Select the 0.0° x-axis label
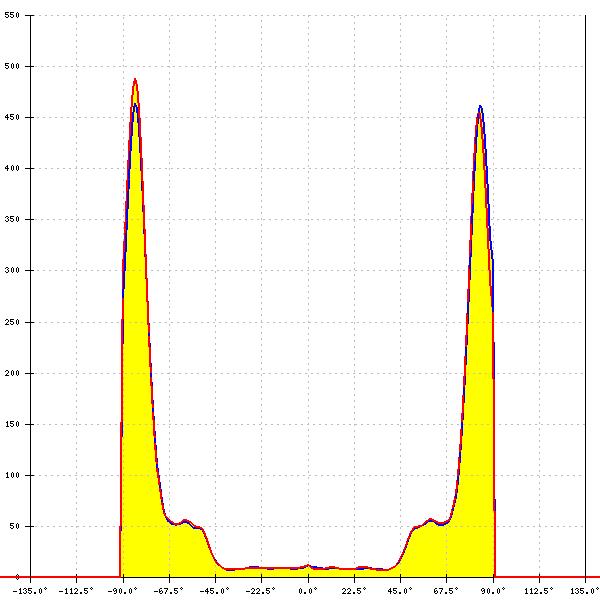This screenshot has width=600, height=600. pyautogui.click(x=308, y=591)
